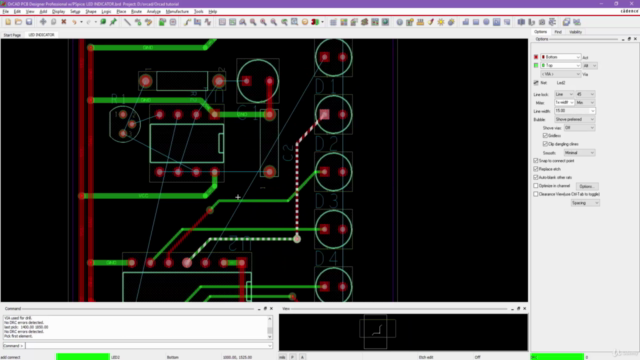Screen dimensions: 640x360
Task: Open the Shove vias Off dropdown
Action: click(x=579, y=128)
